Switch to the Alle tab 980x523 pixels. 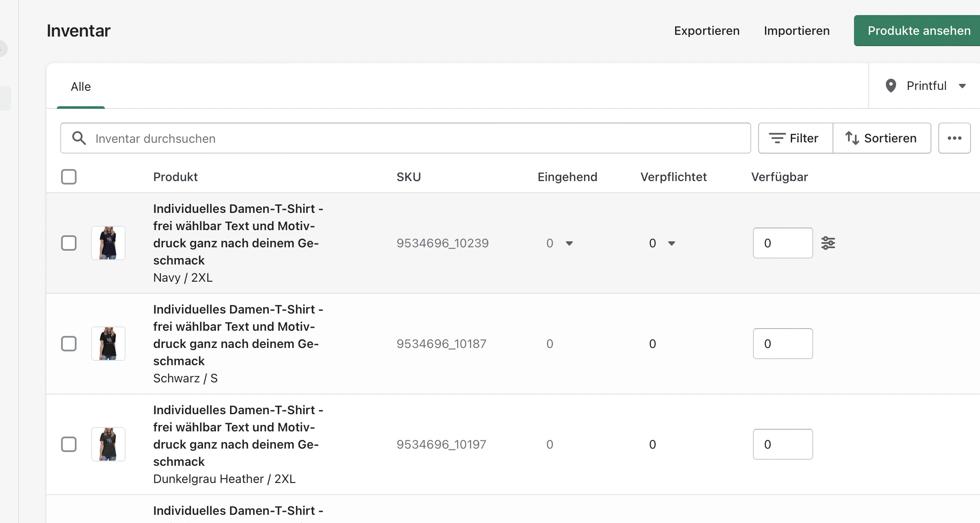tap(81, 86)
